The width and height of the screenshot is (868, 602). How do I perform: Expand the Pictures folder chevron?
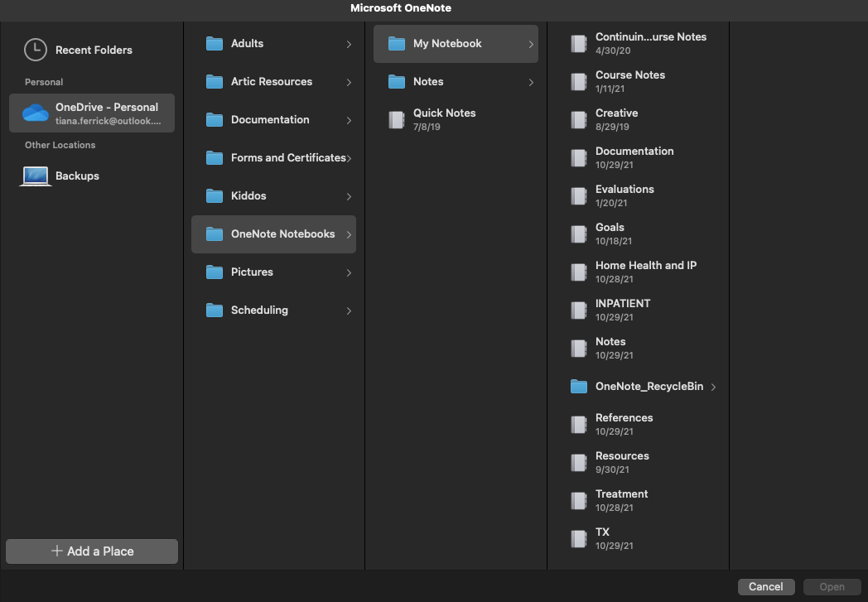click(349, 272)
